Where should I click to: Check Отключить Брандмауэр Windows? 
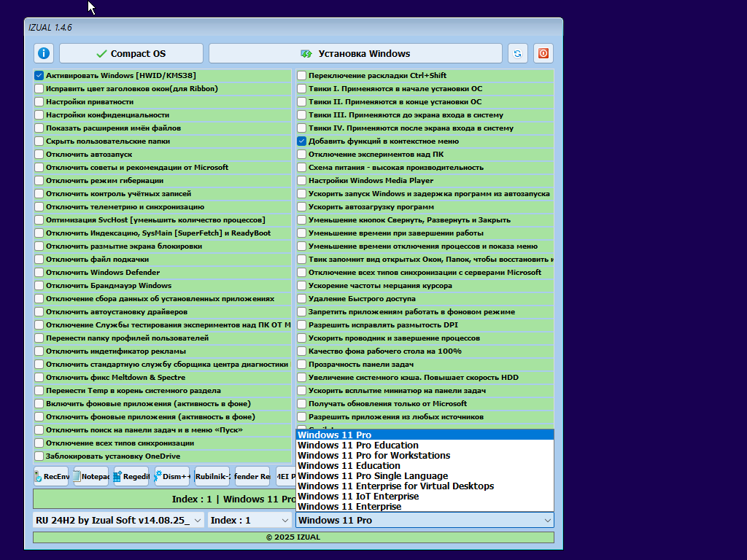point(39,285)
